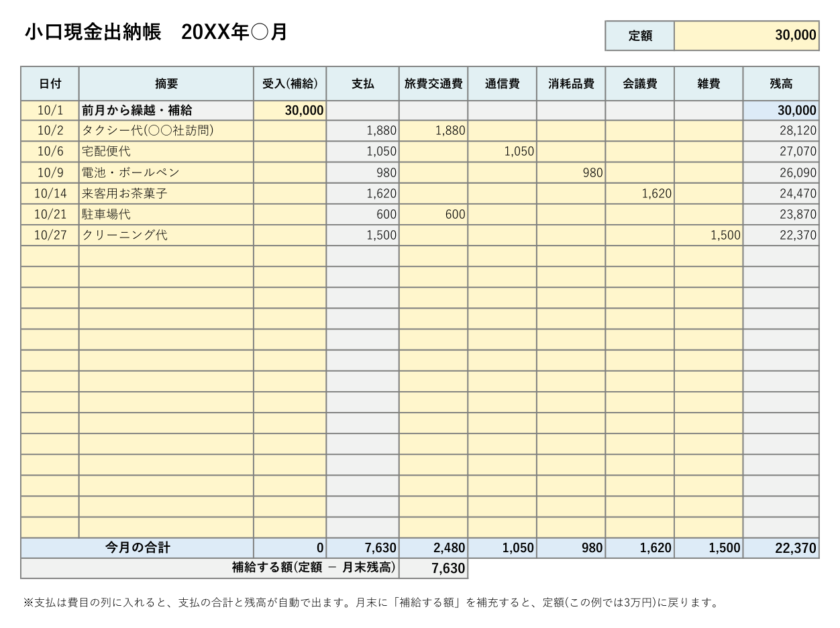Click the 残高 cell showing 24,470
The height and width of the screenshot is (628, 840).
pos(781,193)
